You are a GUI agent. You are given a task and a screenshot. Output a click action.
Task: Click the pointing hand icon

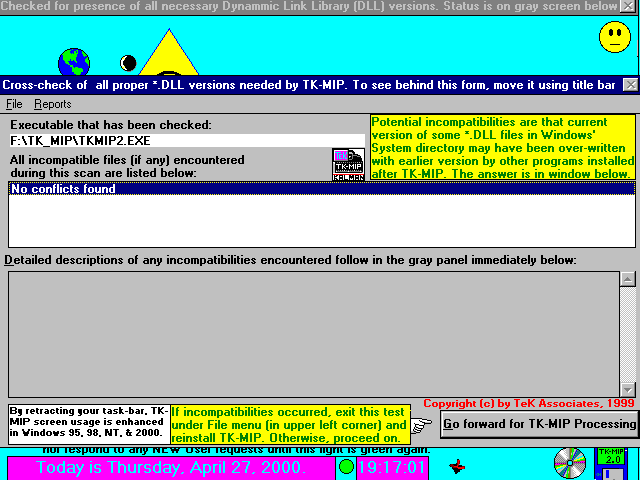(x=422, y=425)
